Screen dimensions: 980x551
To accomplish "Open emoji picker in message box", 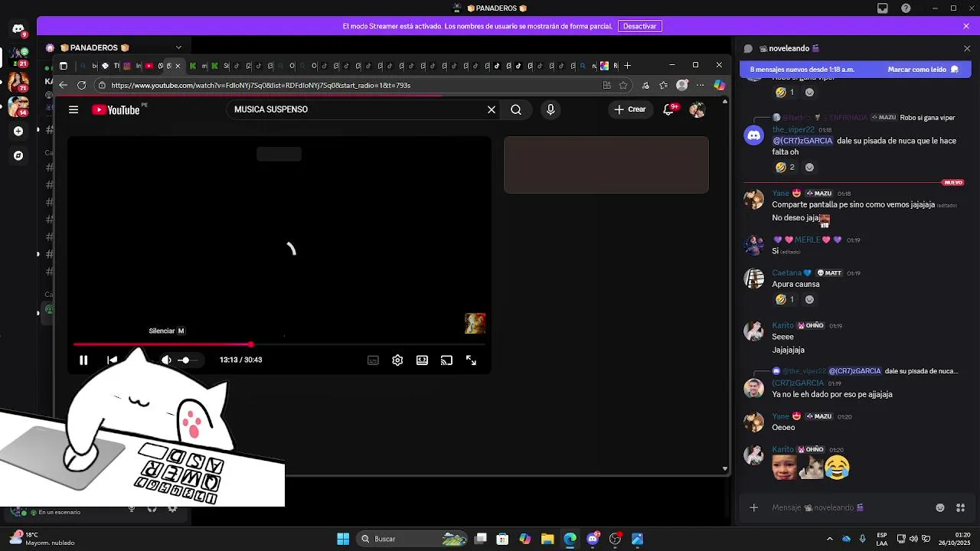I will coord(940,507).
